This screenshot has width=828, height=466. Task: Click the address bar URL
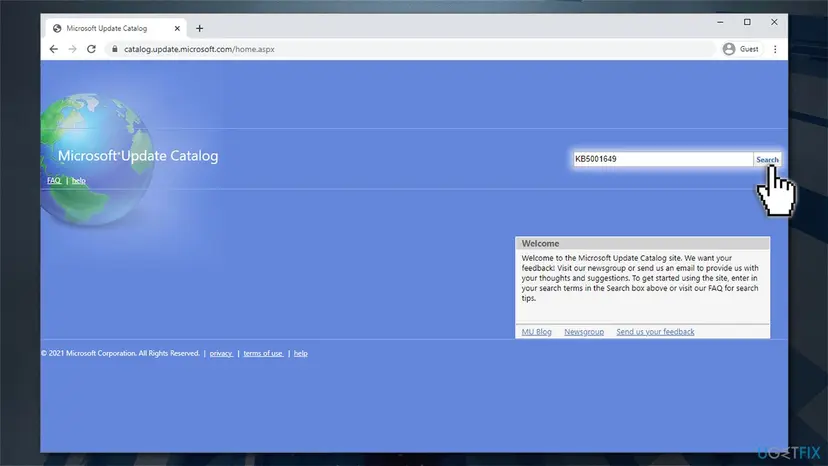tap(199, 49)
